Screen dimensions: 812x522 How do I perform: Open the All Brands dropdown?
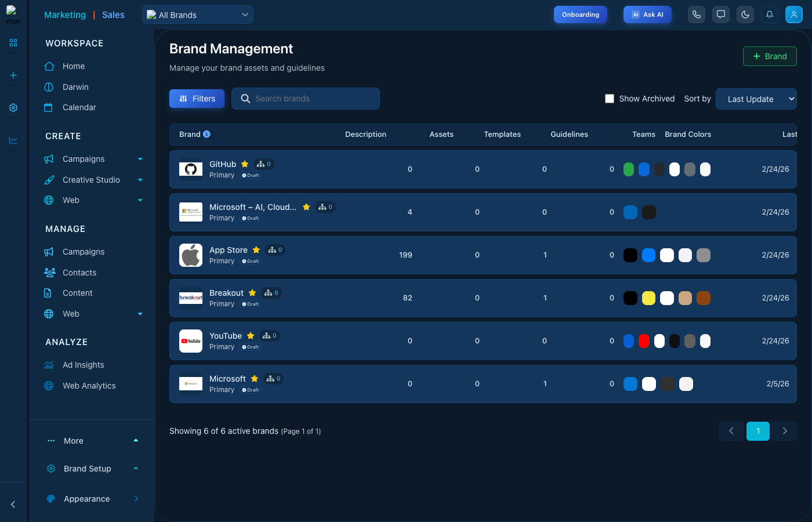[x=198, y=15]
